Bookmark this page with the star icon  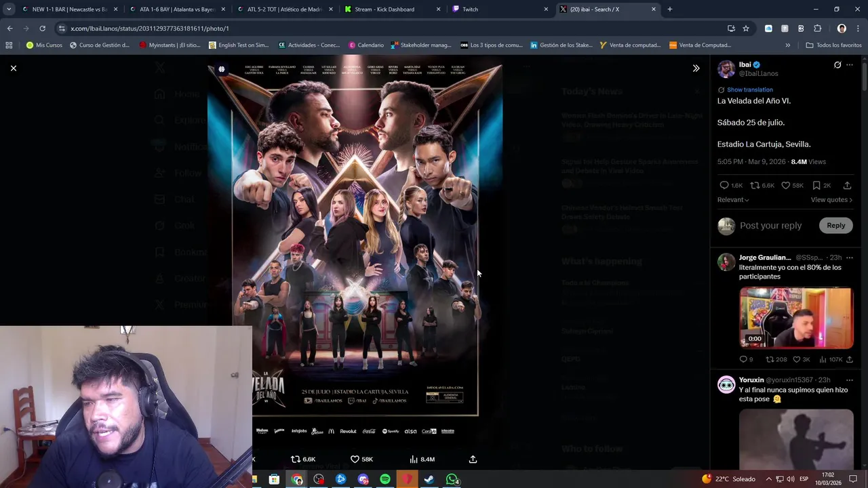tap(746, 28)
